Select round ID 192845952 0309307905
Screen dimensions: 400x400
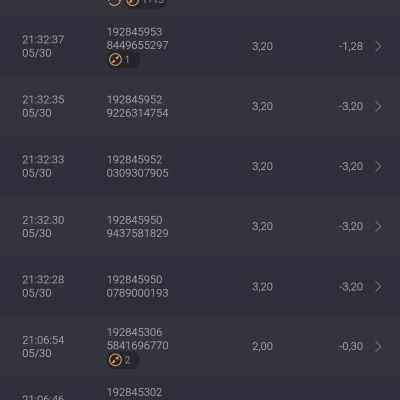[137, 166]
